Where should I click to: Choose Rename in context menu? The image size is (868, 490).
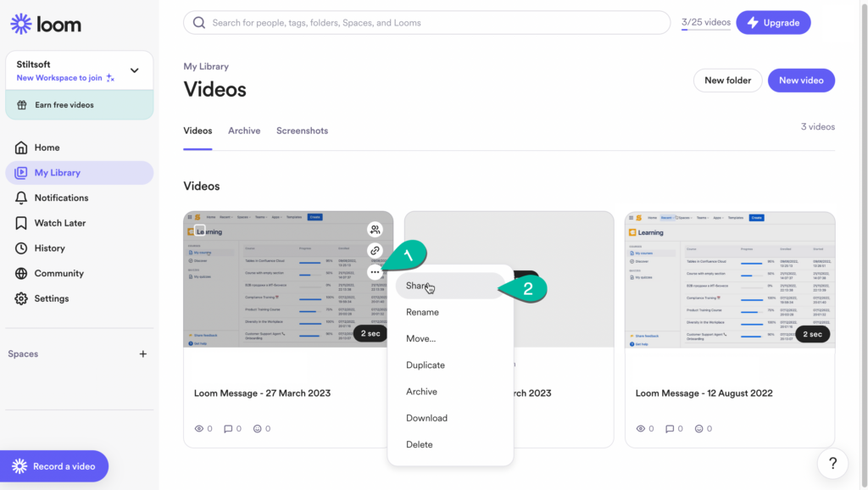(450, 312)
